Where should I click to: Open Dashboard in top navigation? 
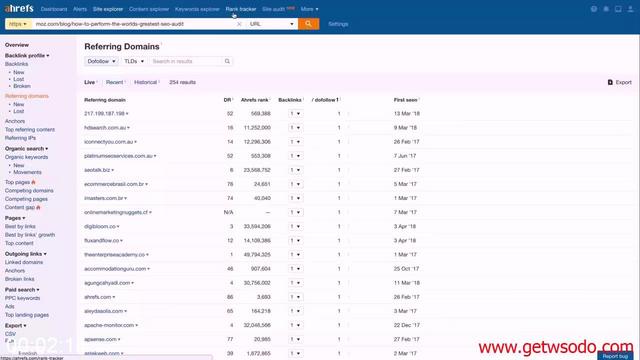point(54,9)
